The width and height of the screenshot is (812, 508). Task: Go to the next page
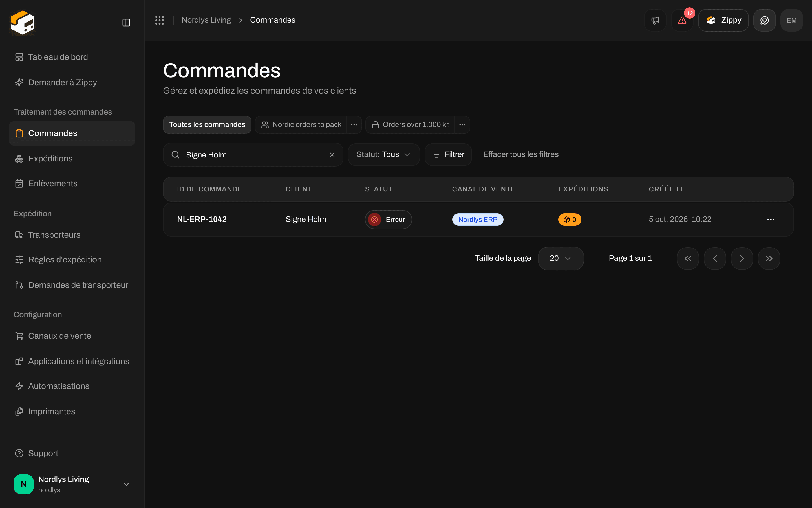[742, 258]
